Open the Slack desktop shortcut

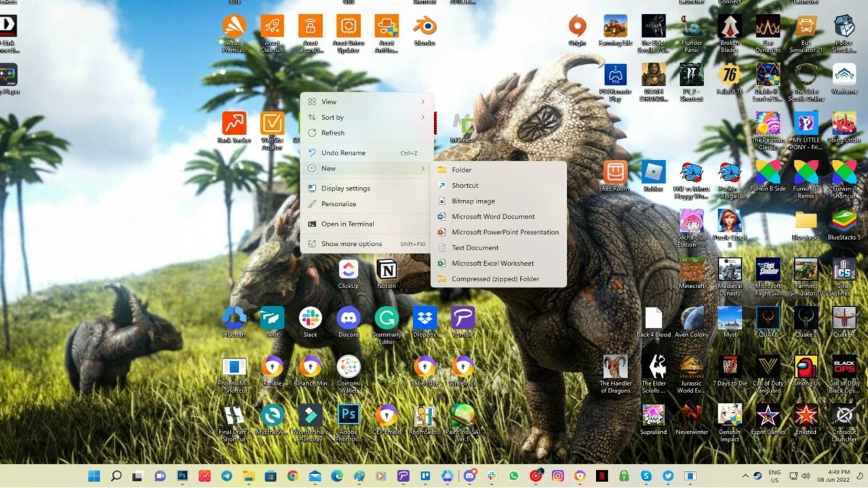311,319
